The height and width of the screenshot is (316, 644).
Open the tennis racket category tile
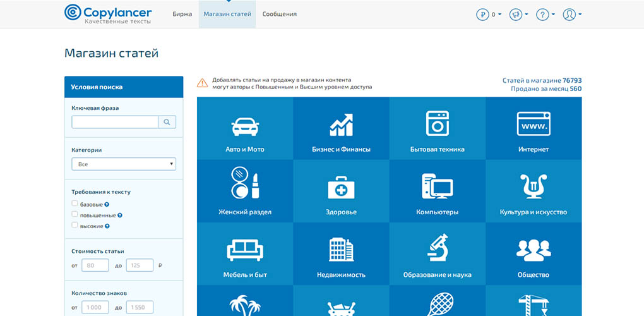tap(438, 300)
